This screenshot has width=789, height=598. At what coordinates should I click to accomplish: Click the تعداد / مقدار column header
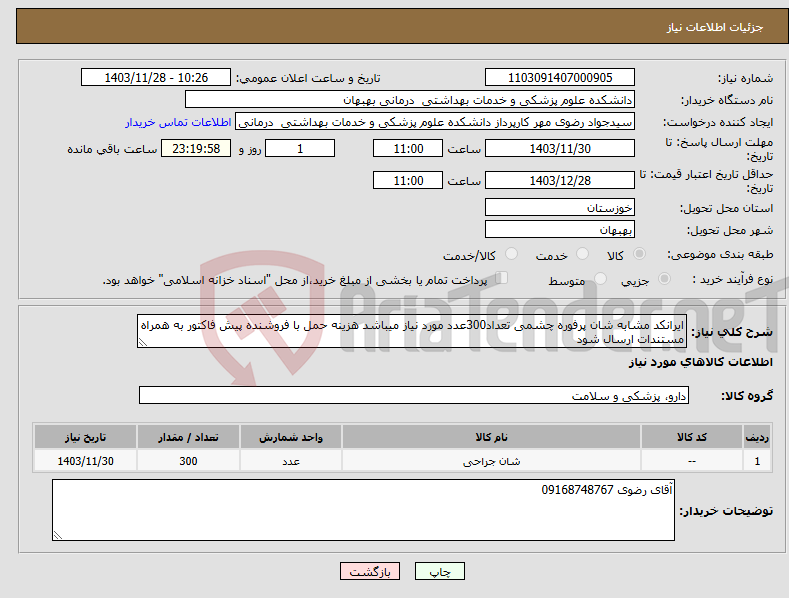pyautogui.click(x=188, y=437)
